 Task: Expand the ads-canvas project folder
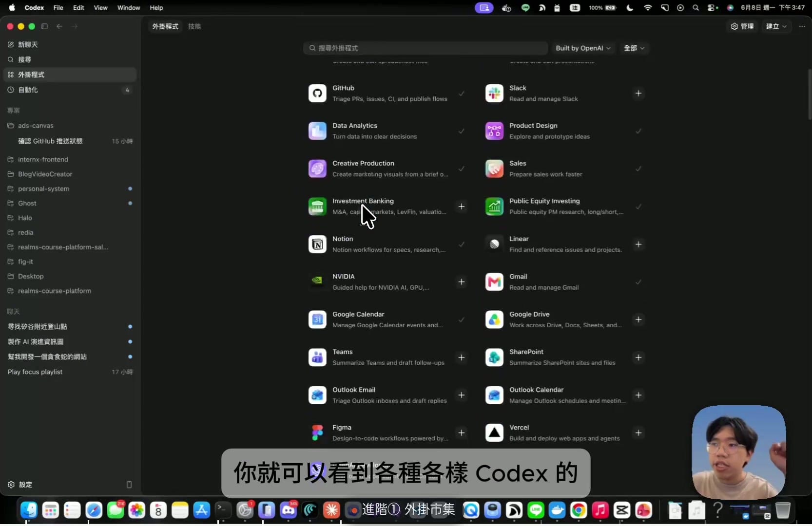click(70, 126)
